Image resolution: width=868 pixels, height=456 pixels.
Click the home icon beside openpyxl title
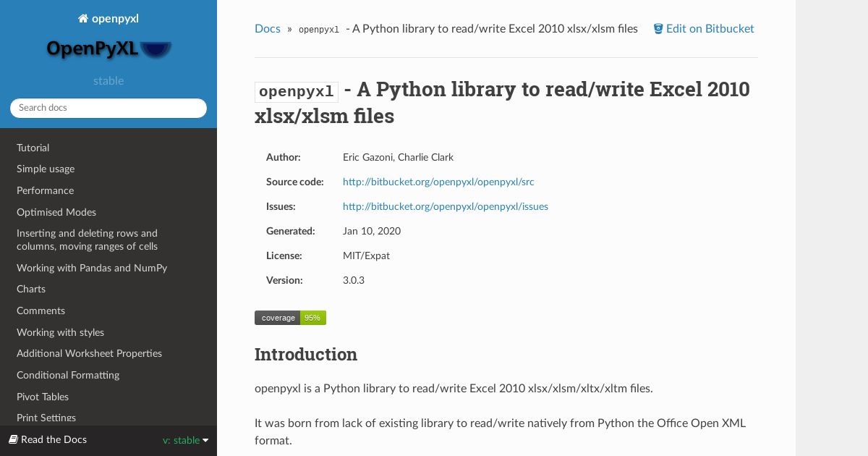click(x=83, y=19)
